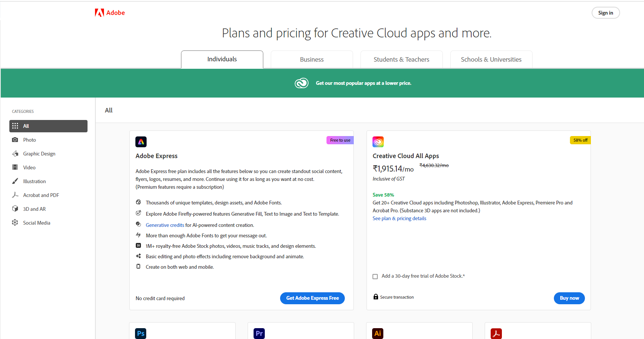Image resolution: width=644 pixels, height=339 pixels.
Task: Click the Adobe Express app icon
Action: click(141, 142)
